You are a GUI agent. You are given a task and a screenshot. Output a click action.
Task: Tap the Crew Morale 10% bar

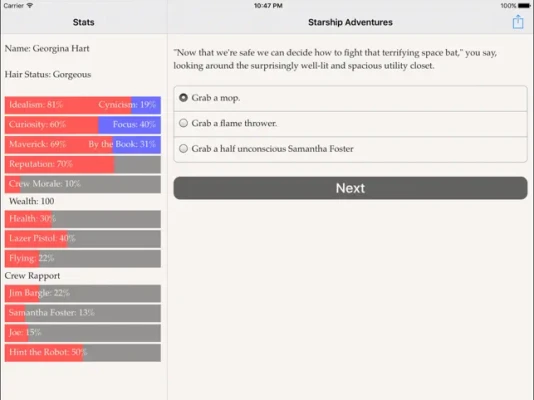coord(83,184)
